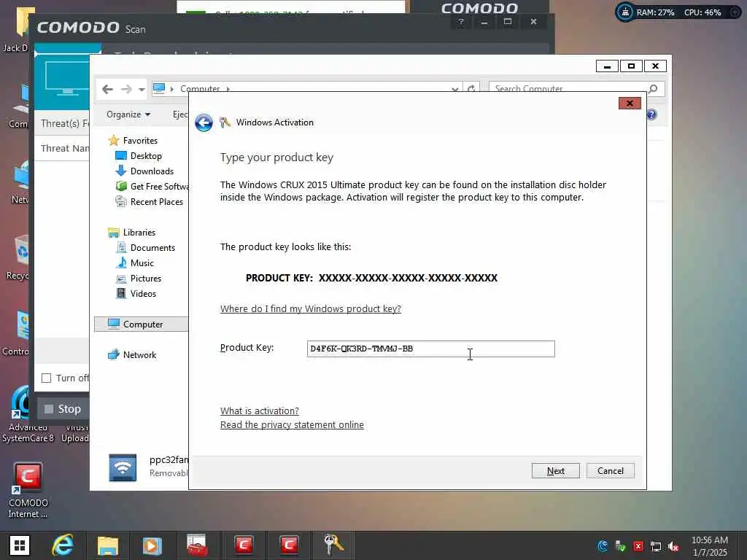This screenshot has height=560, width=747.
Task: Open the red toolbox taskbar icon
Action: (197, 545)
